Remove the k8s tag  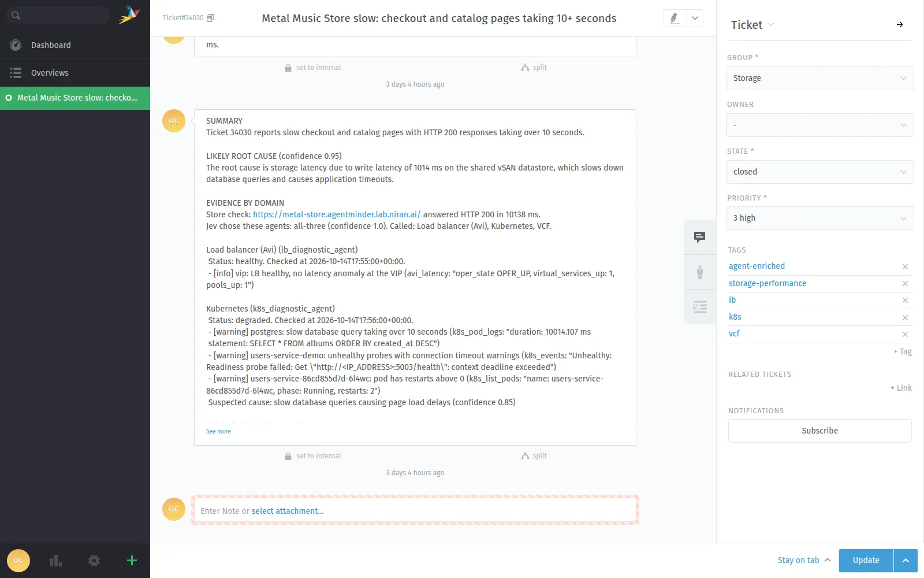[x=905, y=317]
